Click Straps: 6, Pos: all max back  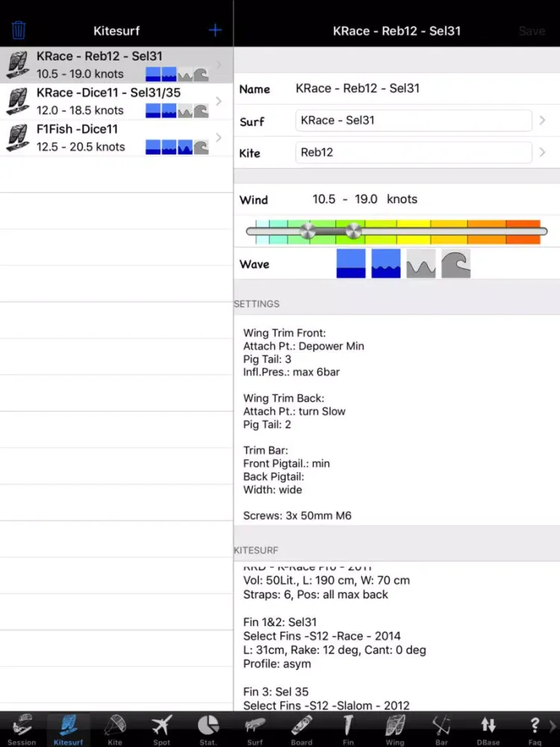[315, 595]
